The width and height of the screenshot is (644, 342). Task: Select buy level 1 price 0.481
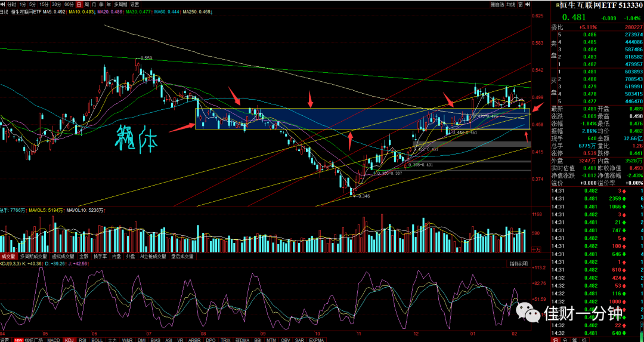[x=590, y=72]
